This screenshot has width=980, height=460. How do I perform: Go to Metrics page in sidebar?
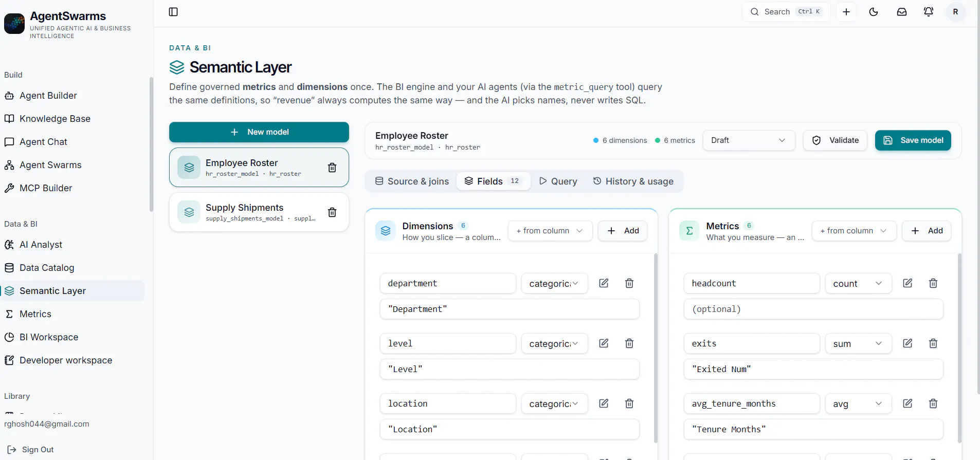(x=72, y=314)
